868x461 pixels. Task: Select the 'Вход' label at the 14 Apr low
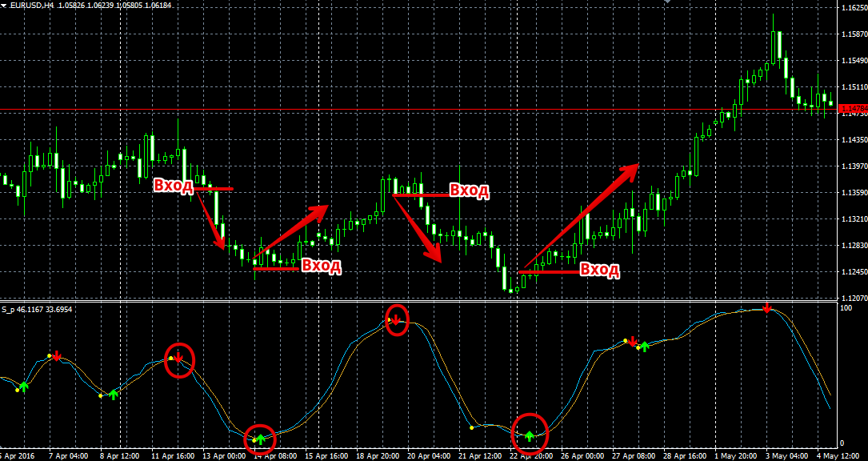[x=321, y=266]
